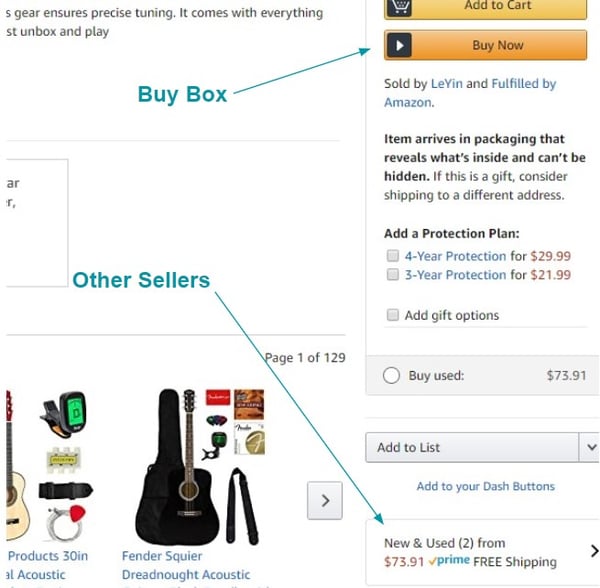600x588 pixels.
Task: Open the LeYin seller link
Action: pos(446,84)
